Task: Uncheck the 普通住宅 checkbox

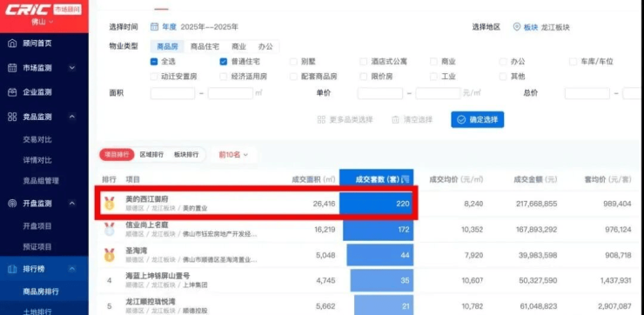Action: (x=224, y=62)
